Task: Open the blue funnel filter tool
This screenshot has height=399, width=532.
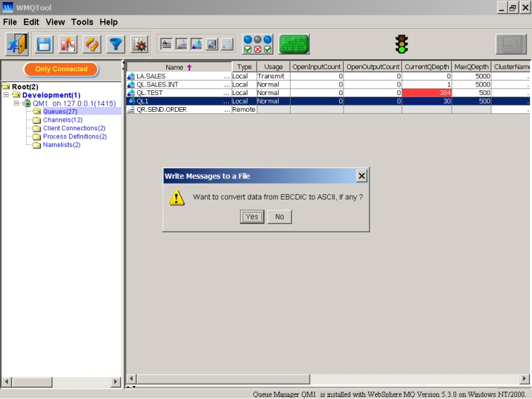Action: [116, 45]
